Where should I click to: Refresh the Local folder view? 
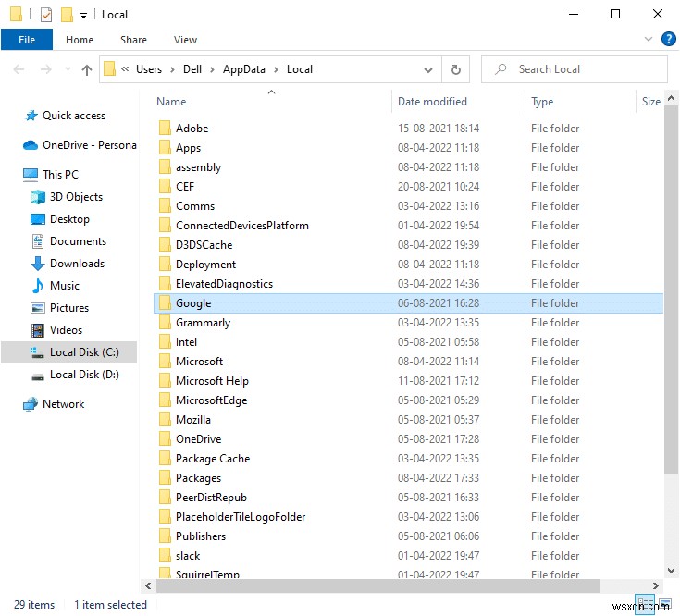(455, 69)
